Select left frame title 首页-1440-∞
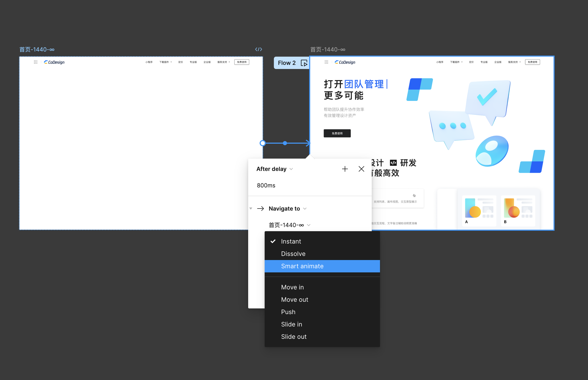The image size is (588, 380). click(x=37, y=49)
